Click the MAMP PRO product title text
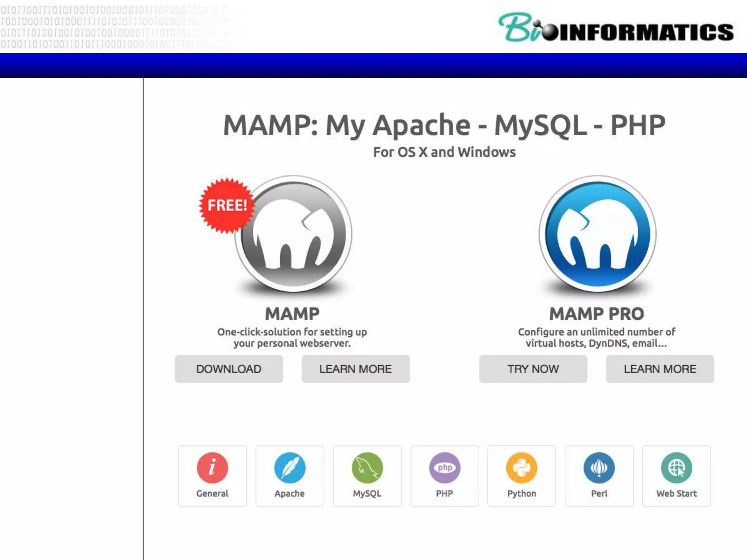The image size is (747, 560). coord(597,314)
